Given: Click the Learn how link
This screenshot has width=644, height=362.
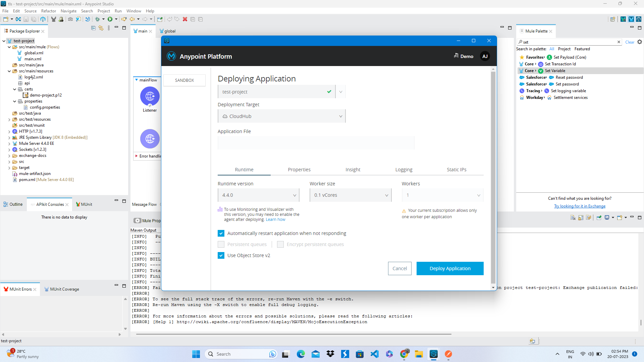Looking at the screenshot, I should click(x=275, y=220).
